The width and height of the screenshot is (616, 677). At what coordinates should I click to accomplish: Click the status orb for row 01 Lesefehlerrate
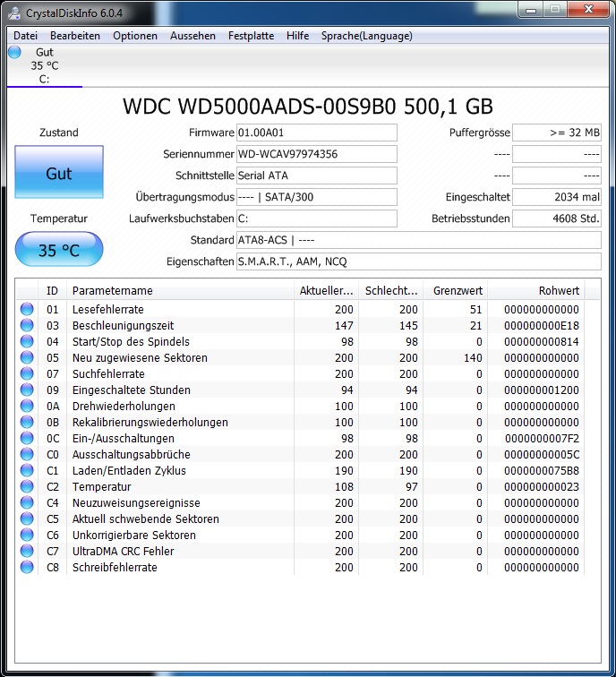coord(27,309)
